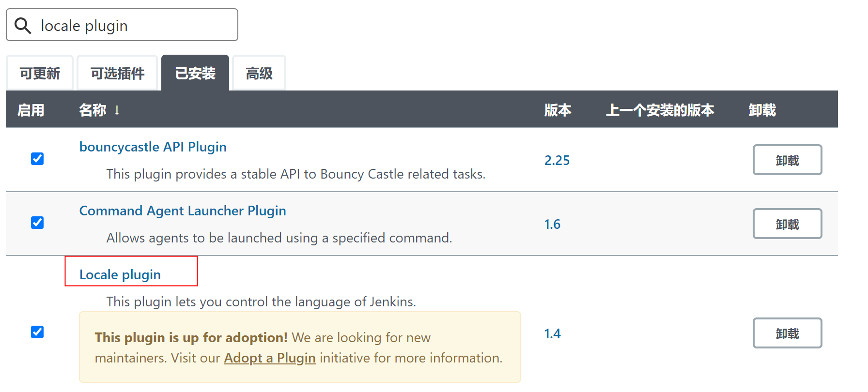Screen dimensions: 868x392
Task: Click 卸载 button for Locale plugin
Action: click(x=787, y=333)
